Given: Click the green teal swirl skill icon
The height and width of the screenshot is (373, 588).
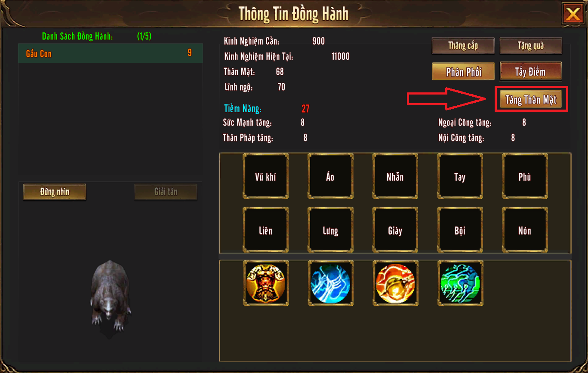Looking at the screenshot, I should [460, 284].
